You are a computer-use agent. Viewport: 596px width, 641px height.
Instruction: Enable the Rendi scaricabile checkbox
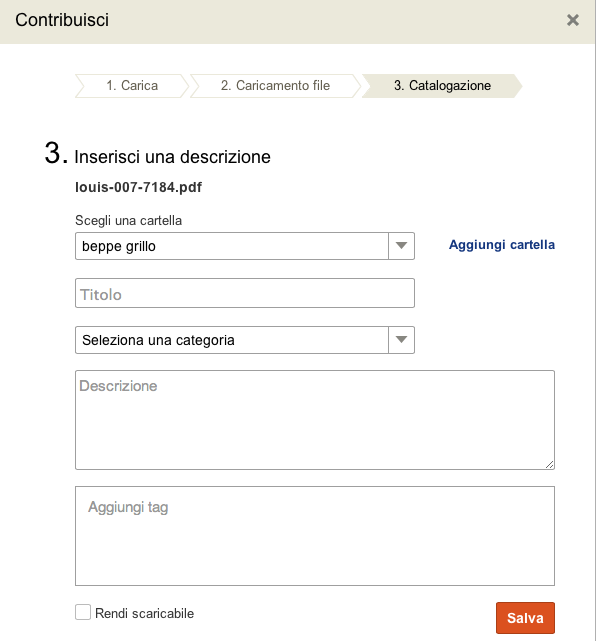pos(83,612)
